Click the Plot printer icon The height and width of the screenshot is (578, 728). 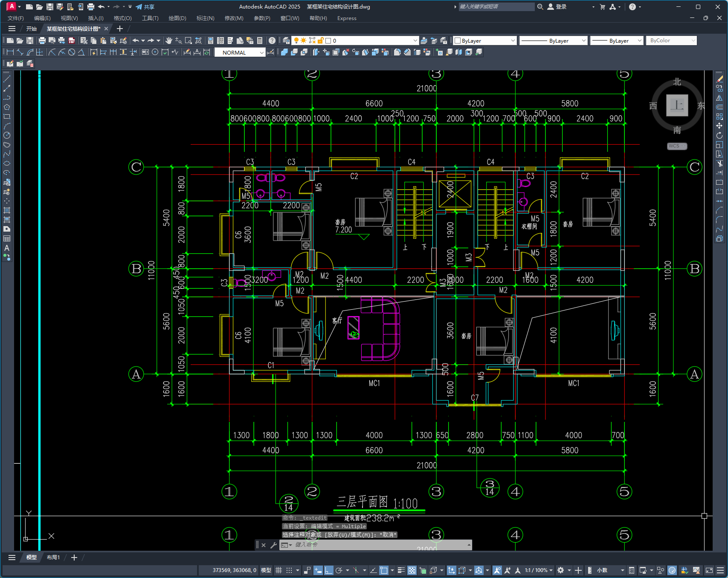coord(42,41)
